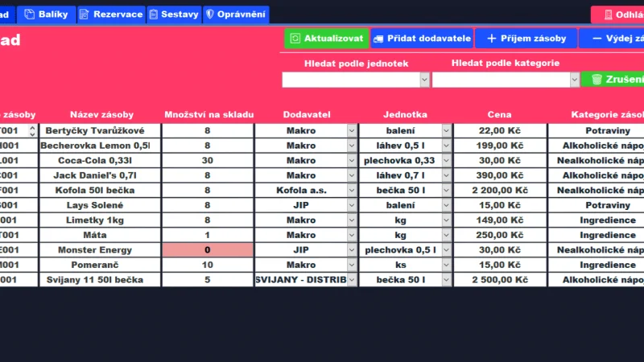The width and height of the screenshot is (644, 362).
Task: Select the Lays Solené name cell
Action: point(100,205)
